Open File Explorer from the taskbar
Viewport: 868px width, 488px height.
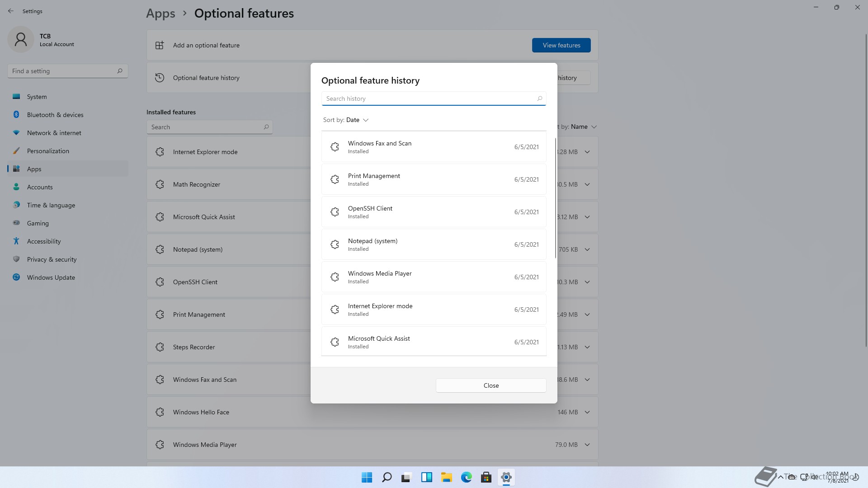446,477
